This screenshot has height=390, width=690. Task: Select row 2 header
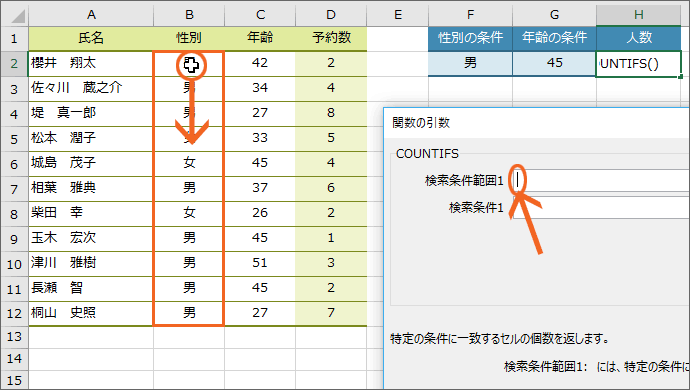click(x=14, y=63)
